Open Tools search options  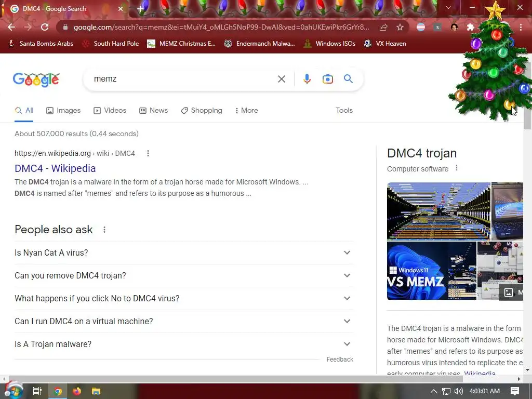click(x=344, y=111)
